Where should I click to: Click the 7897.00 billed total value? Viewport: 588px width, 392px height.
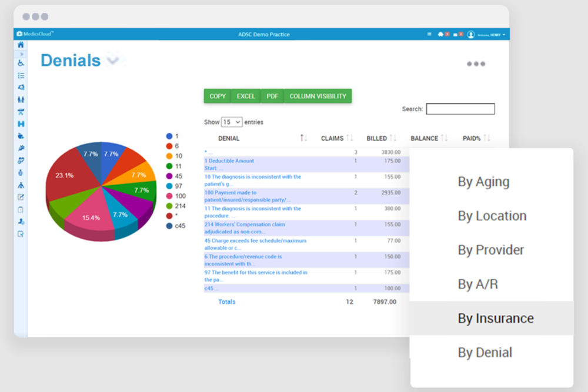point(385,301)
